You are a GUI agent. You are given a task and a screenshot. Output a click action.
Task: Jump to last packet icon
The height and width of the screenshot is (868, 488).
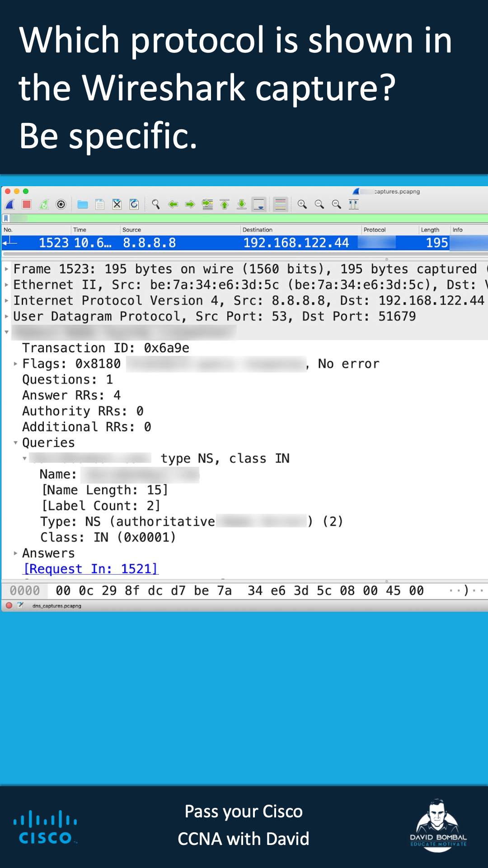(x=242, y=204)
